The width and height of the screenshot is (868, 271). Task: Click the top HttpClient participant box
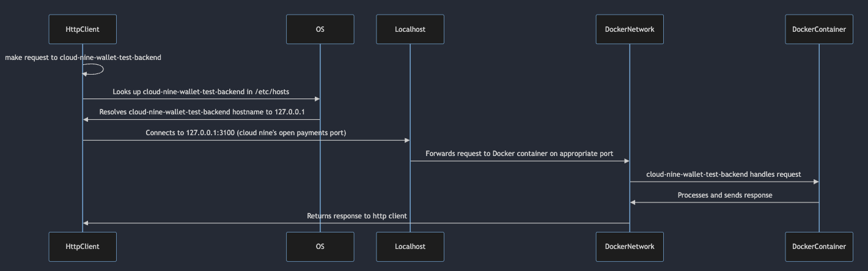(x=83, y=29)
